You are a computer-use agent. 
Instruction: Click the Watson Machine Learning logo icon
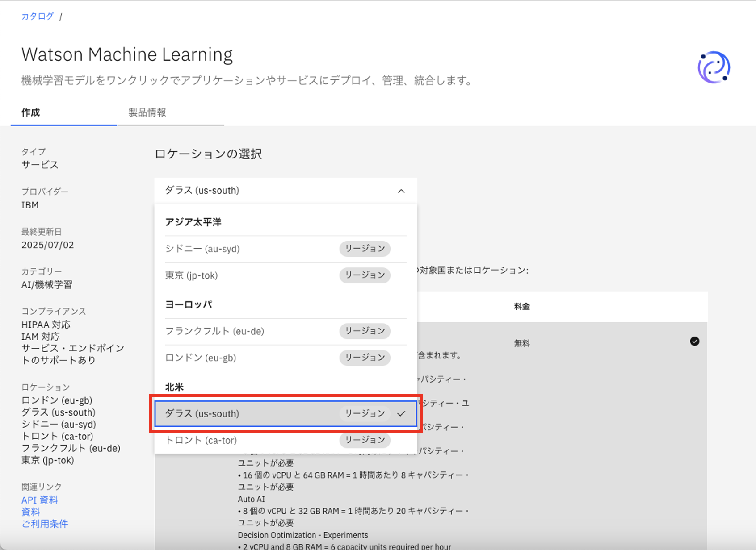[714, 67]
